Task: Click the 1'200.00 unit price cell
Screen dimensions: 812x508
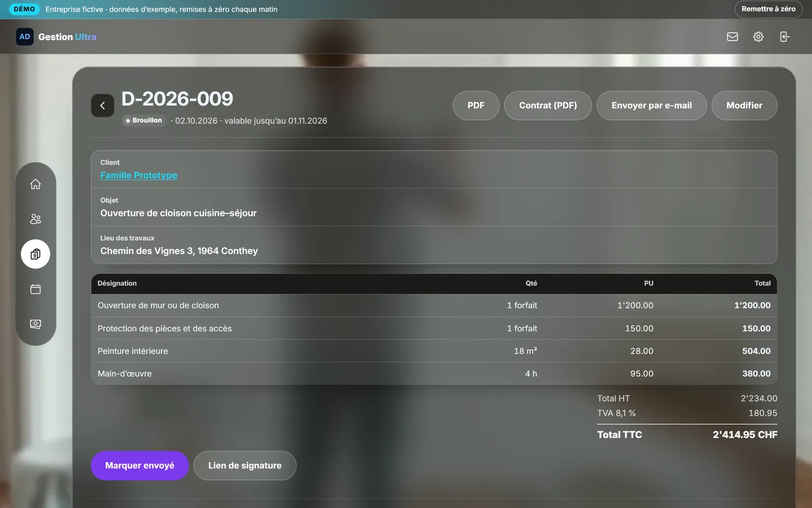Action: coord(635,305)
